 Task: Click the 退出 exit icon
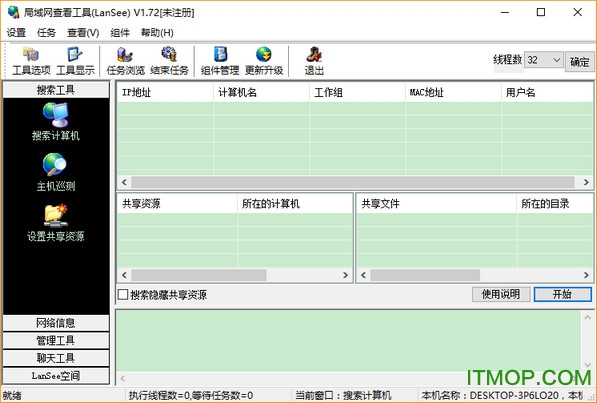314,61
